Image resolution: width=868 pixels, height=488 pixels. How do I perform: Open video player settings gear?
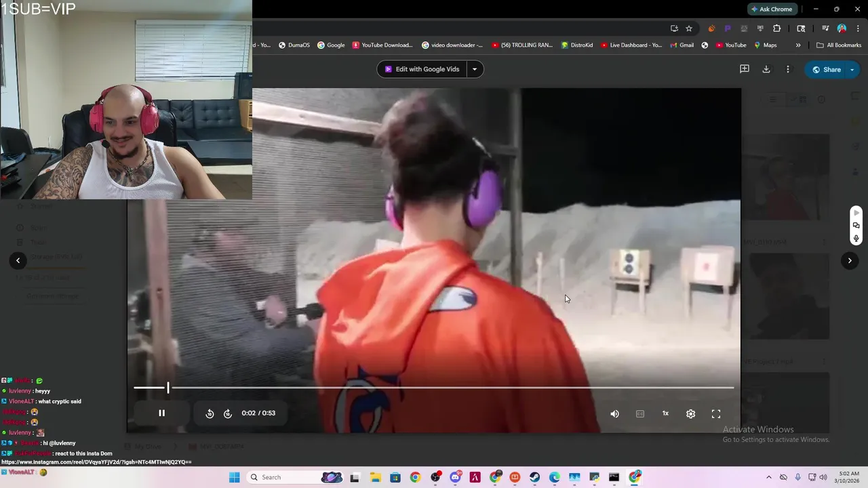pyautogui.click(x=690, y=413)
